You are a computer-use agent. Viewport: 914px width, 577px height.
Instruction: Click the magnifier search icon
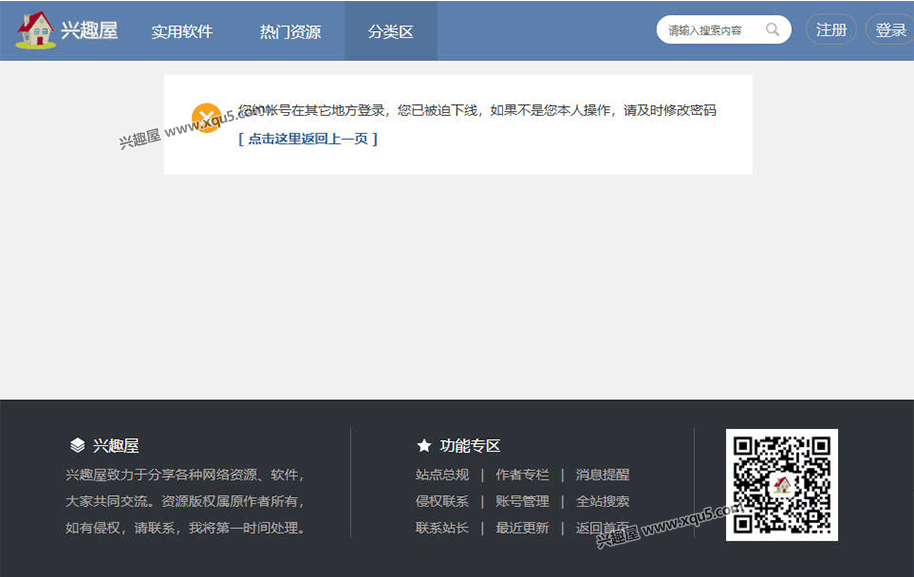(x=772, y=30)
